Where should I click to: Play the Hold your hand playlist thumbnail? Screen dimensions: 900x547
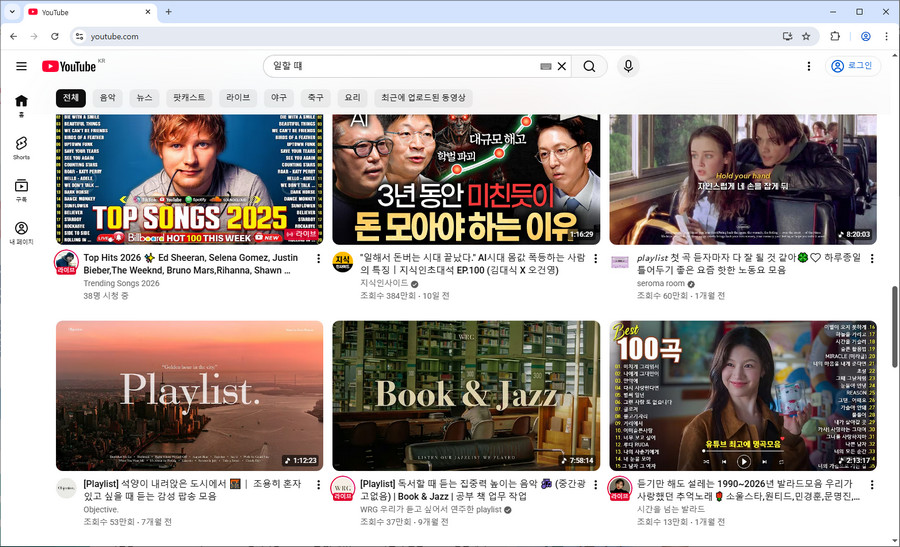point(743,179)
